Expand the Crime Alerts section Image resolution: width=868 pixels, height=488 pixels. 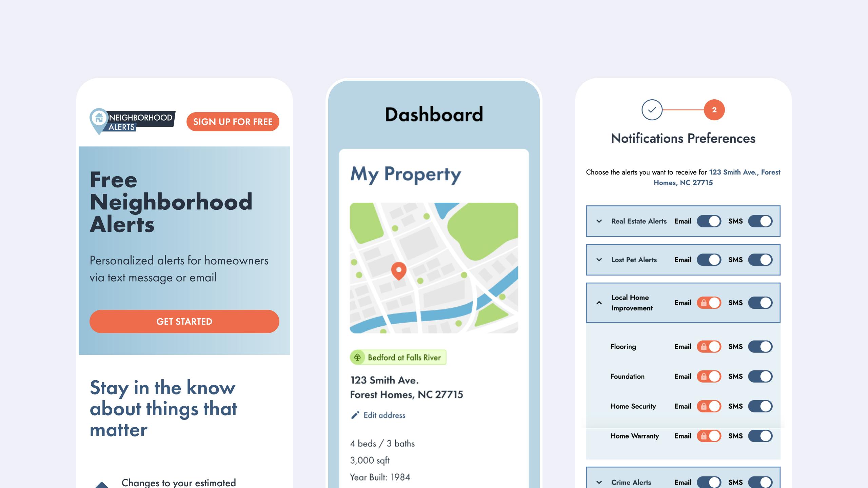(599, 482)
